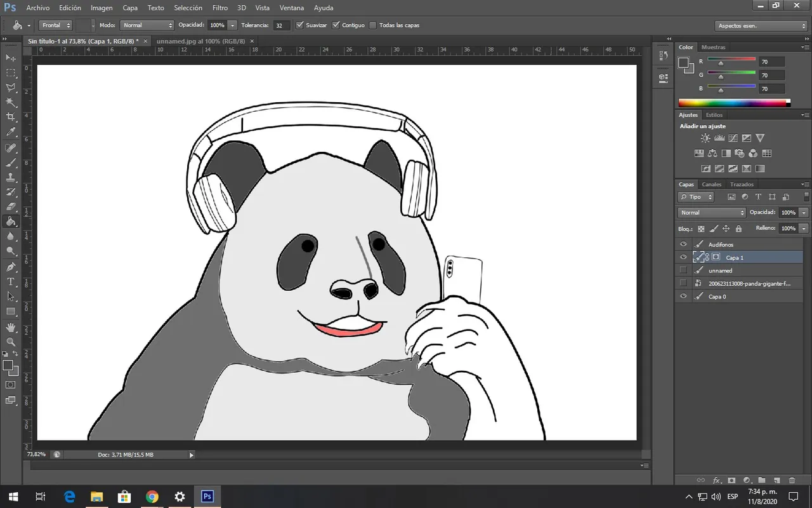Click the foreground color swatch in toolbar
The width and height of the screenshot is (812, 508).
pos(8,365)
